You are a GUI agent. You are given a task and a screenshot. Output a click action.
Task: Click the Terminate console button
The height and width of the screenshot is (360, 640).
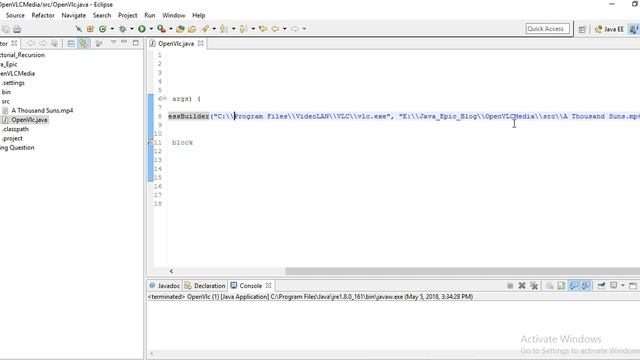point(510,286)
